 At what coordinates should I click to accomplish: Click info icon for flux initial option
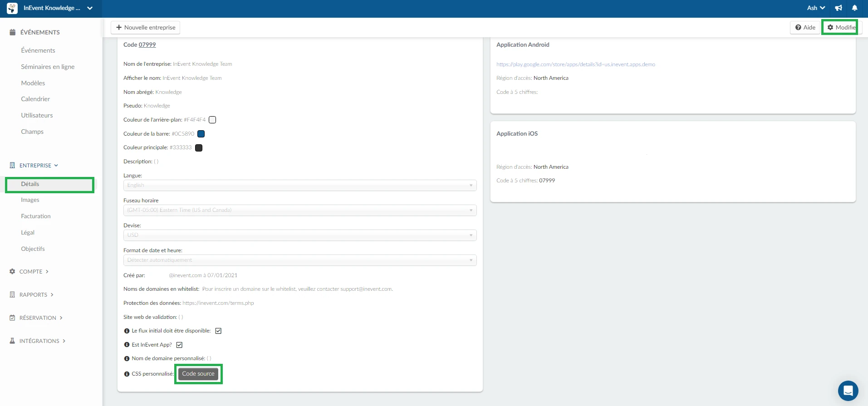click(x=127, y=331)
